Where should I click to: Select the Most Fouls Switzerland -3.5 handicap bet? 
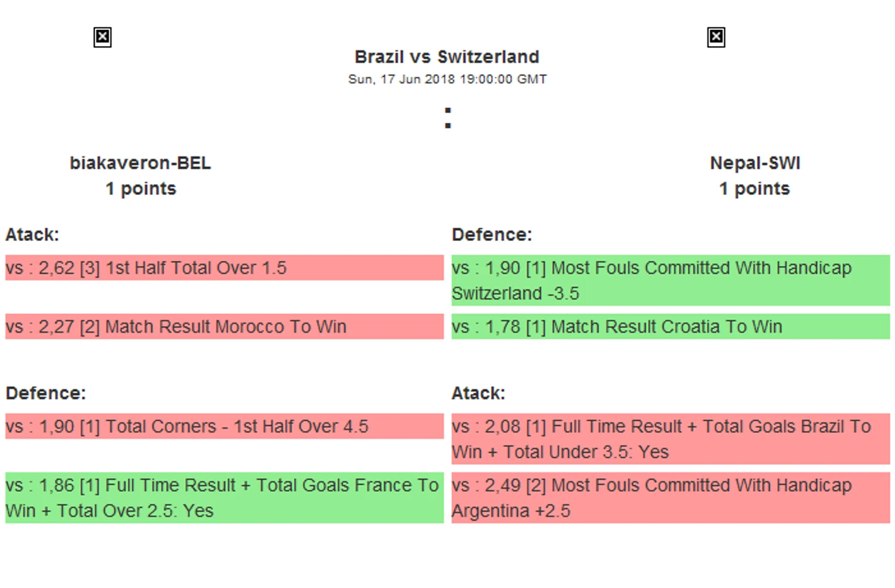(671, 280)
